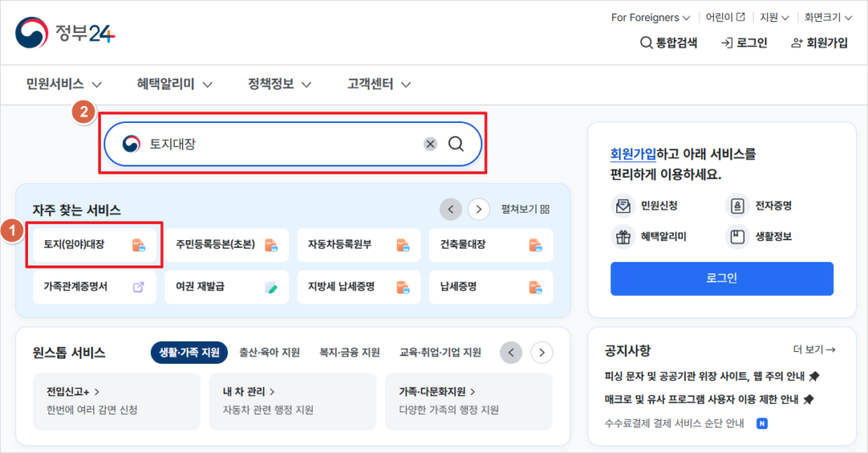This screenshot has height=453, width=868.
Task: Go to next 자주 찾는 서비스 page
Action: tap(479, 210)
